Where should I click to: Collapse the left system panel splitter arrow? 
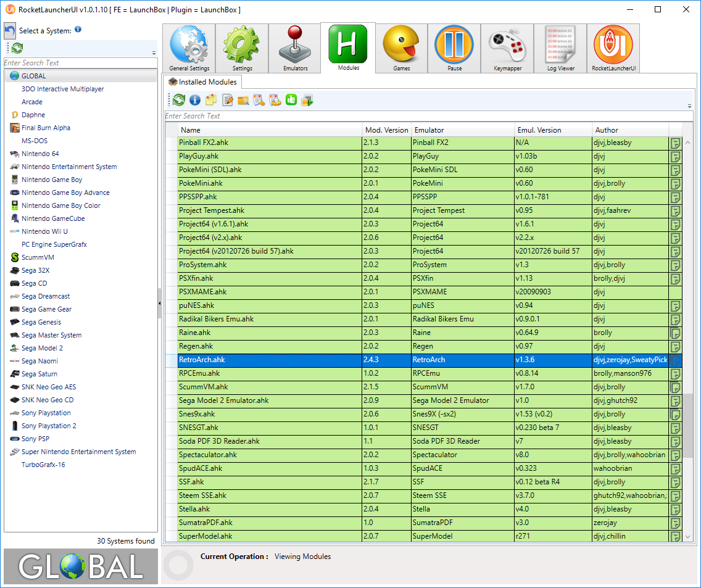pos(160,303)
